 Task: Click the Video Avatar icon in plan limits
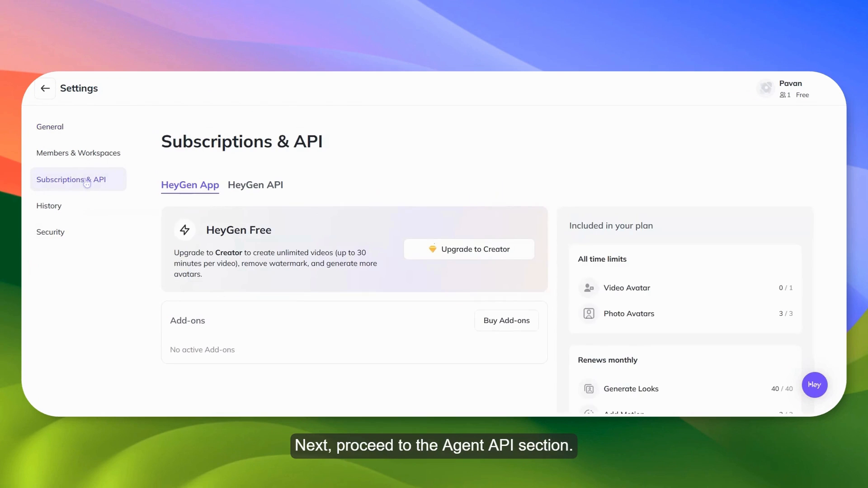pyautogui.click(x=589, y=288)
